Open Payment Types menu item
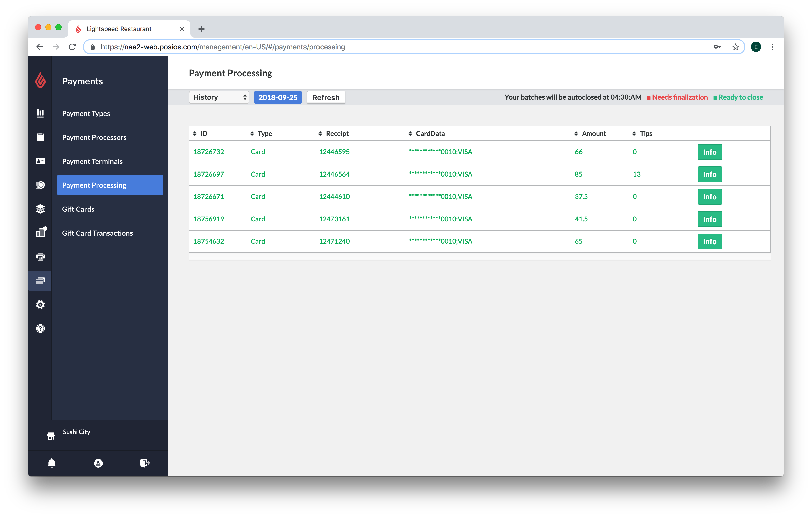Viewport: 812px width, 517px height. 86,113
